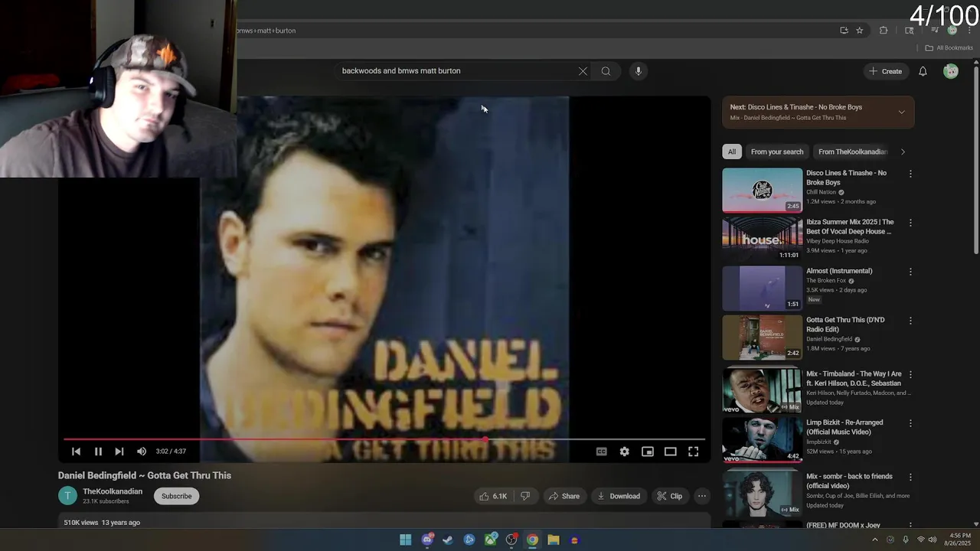The image size is (980, 551).
Task: Open YouTube account avatar menu
Action: pyautogui.click(x=951, y=71)
